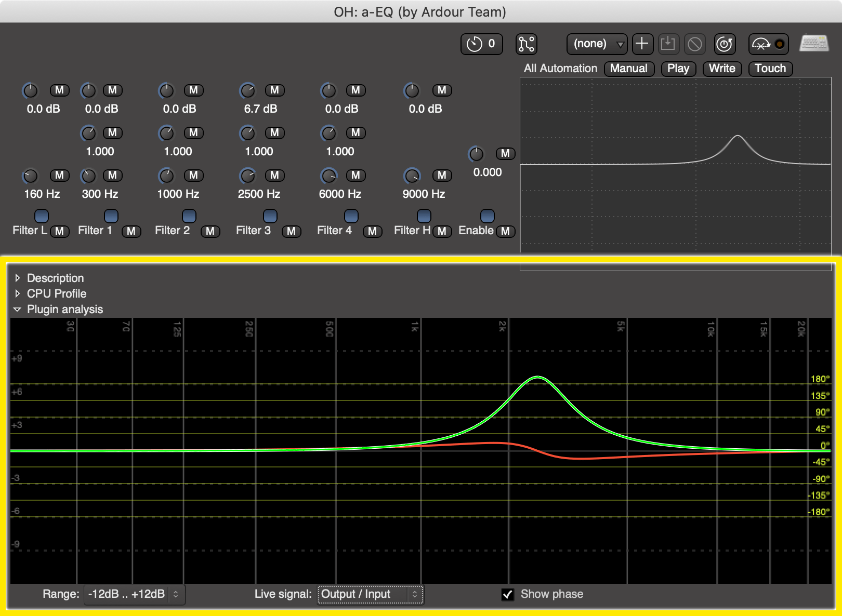Viewport: 842px width, 616px height.
Task: Click the M button beside Enable
Action: (505, 232)
